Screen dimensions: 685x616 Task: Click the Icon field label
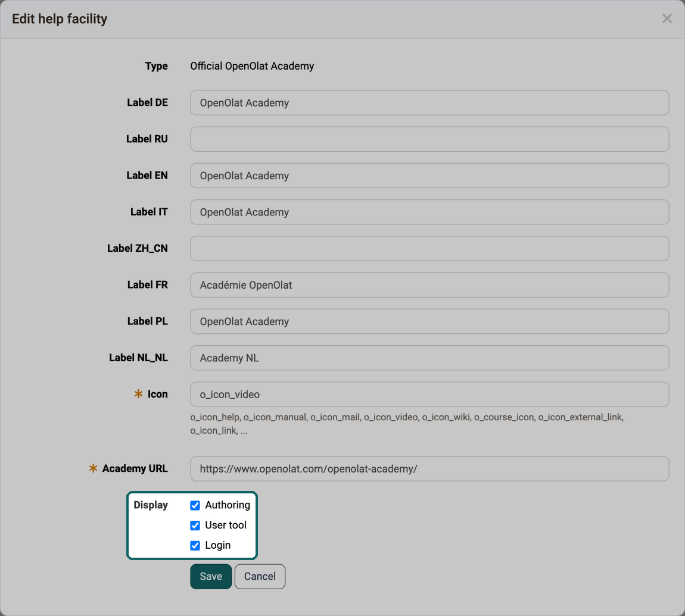[x=158, y=394]
